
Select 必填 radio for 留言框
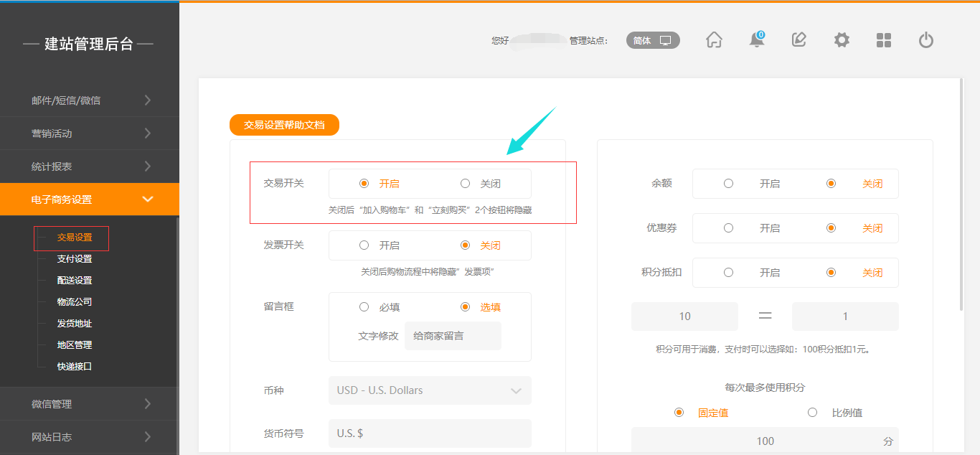tap(364, 307)
